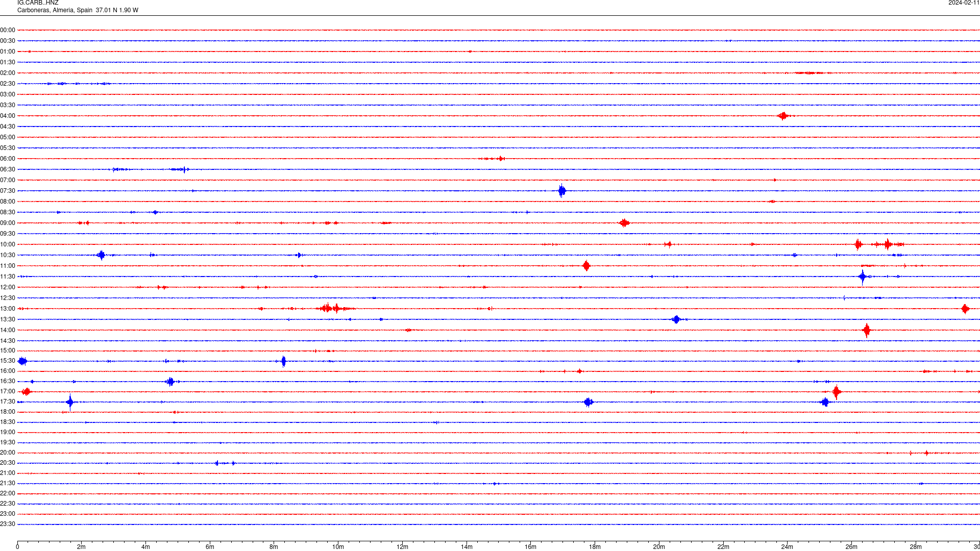Click the 17:00 trace time label
This screenshot has height=551, width=980.
(x=8, y=391)
